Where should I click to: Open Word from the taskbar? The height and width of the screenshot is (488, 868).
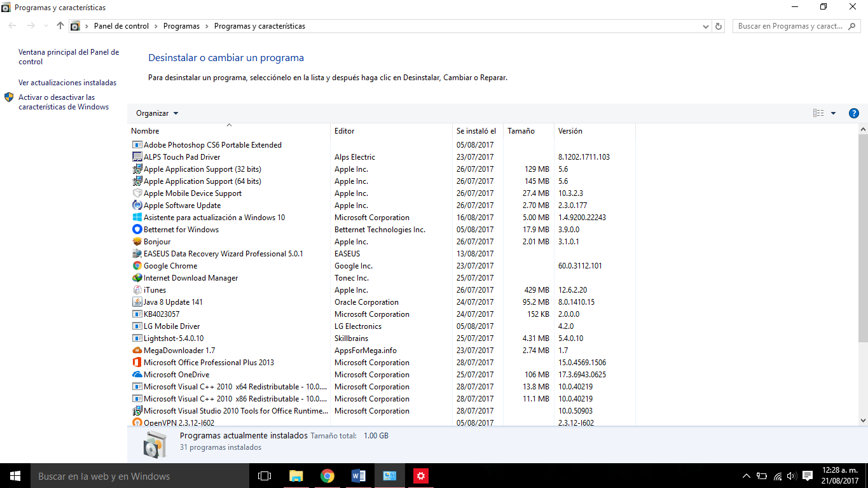click(x=358, y=476)
